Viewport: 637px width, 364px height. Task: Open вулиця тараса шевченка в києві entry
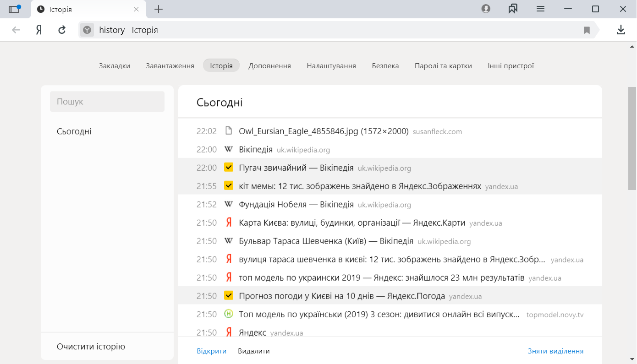393,260
